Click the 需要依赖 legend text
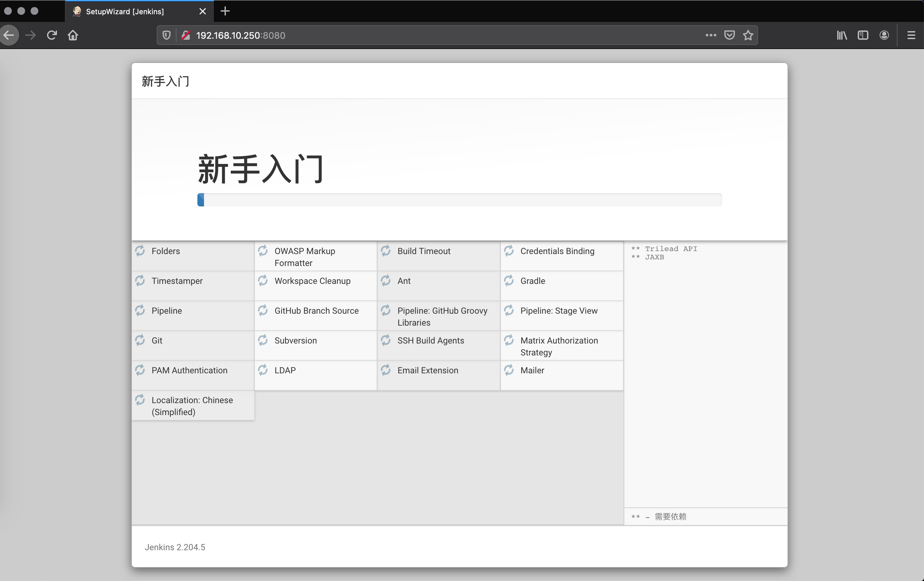The height and width of the screenshot is (581, 924). coord(670,516)
